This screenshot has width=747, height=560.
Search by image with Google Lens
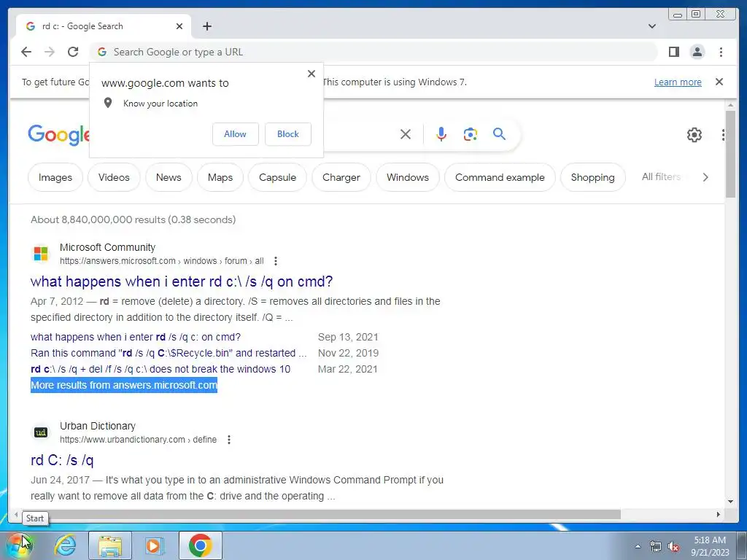point(471,134)
